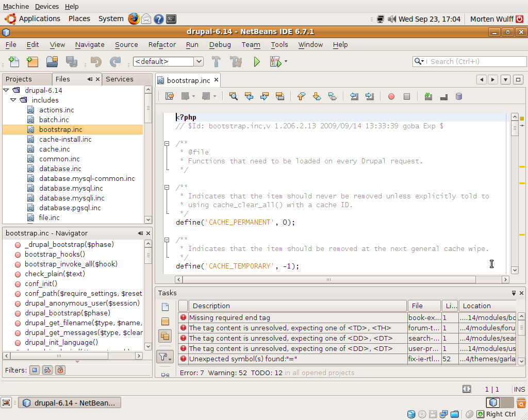The image size is (528, 420).
Task: Toggle show tasks for main project
Action: [x=165, y=322]
